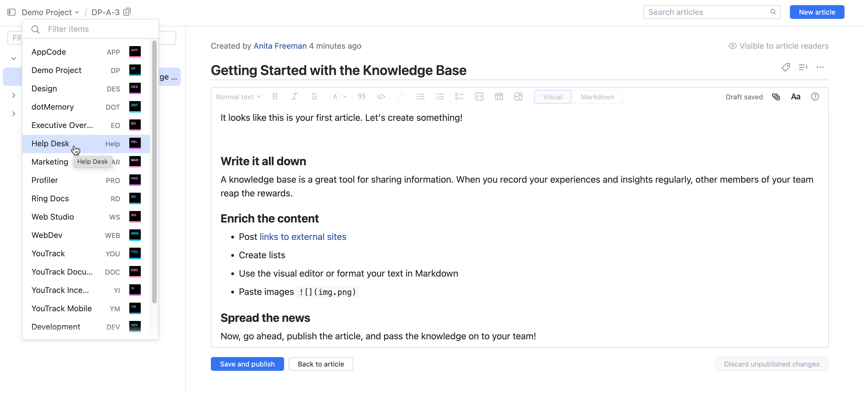Select Help Desk in the project list

(x=50, y=144)
